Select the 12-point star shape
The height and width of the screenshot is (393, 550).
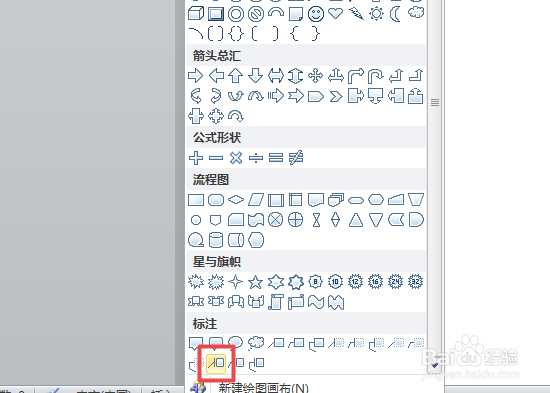pyautogui.click(x=356, y=282)
